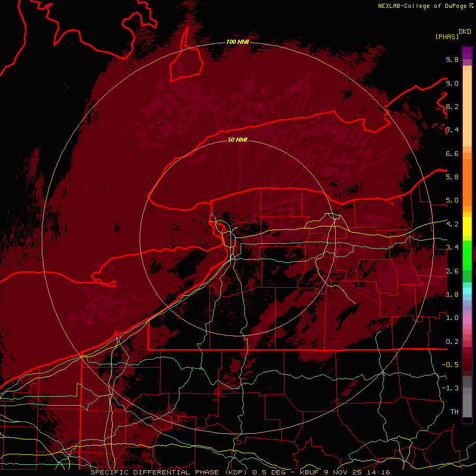476x476 pixels.
Task: Click the NEXLAB-College of DuPage label
Action: [x=422, y=6]
